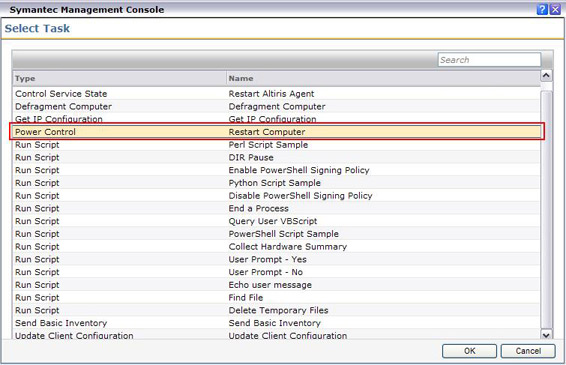The width and height of the screenshot is (566, 365).
Task: Click Send Basic Inventory in Type column
Action: coord(61,323)
